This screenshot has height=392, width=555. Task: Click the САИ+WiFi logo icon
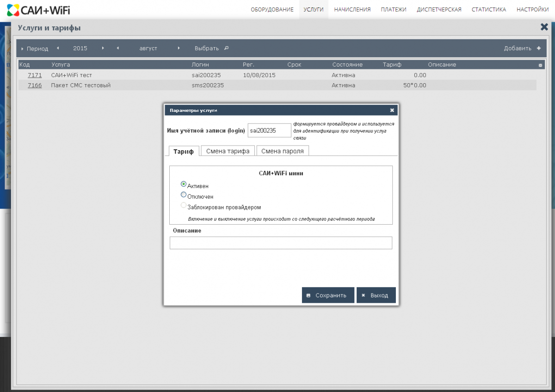[x=13, y=9]
